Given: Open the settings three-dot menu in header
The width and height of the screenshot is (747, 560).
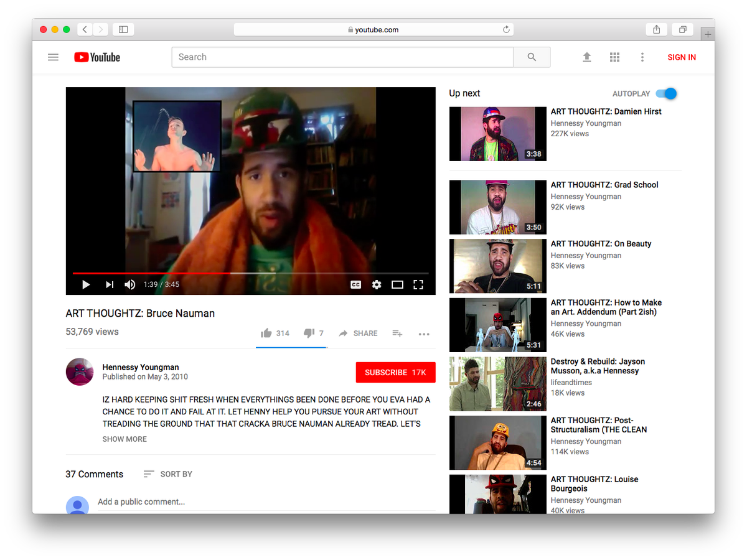Looking at the screenshot, I should [642, 57].
